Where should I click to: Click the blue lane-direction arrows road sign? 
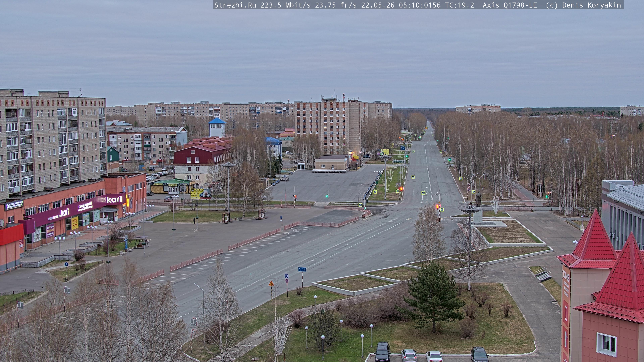[302, 269]
